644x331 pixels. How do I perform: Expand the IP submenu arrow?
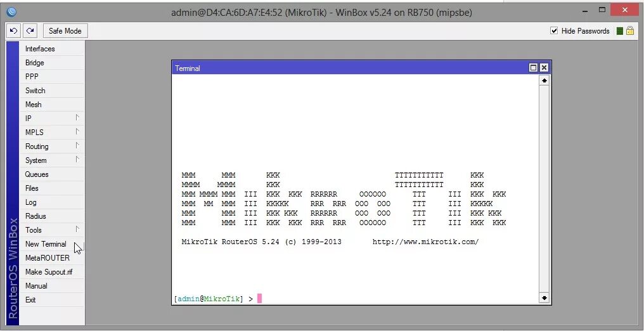coord(77,118)
